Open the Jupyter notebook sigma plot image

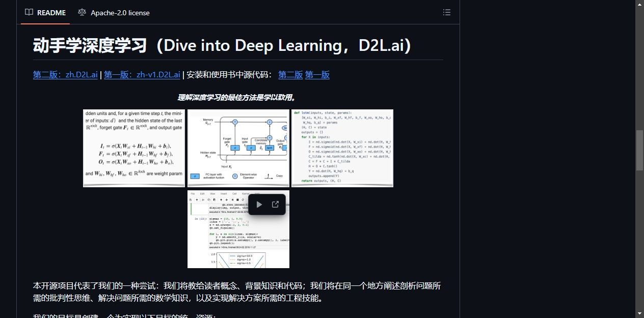coord(238,229)
